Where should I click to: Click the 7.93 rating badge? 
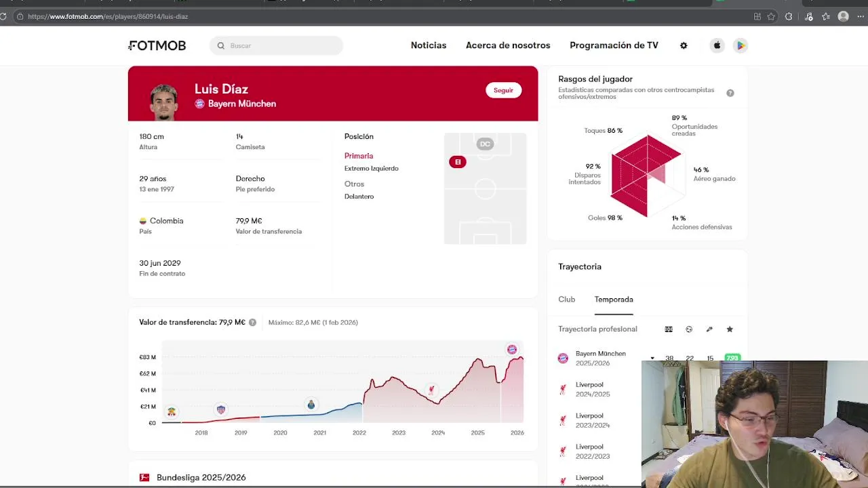click(732, 358)
